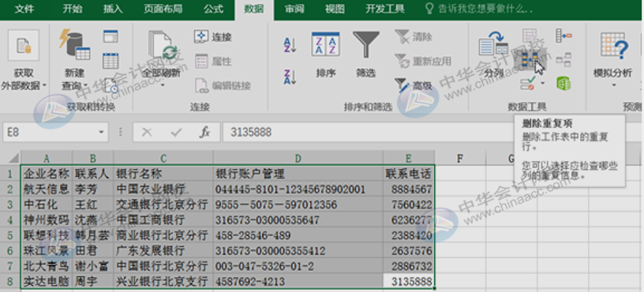Open the Sort (排序) dialog icon
This screenshot has height=292, width=644.
tap(325, 44)
